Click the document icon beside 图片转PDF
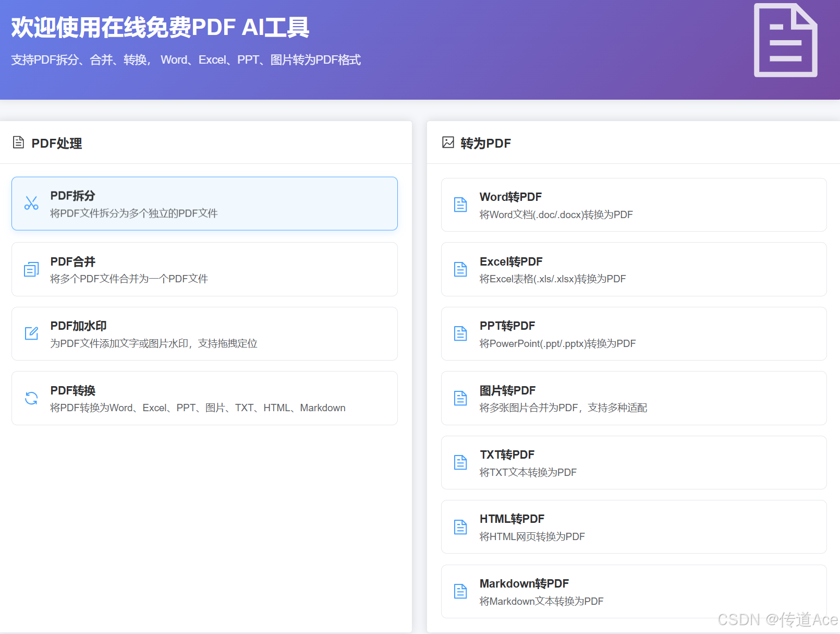Viewport: 840px width, 634px height. tap(460, 398)
